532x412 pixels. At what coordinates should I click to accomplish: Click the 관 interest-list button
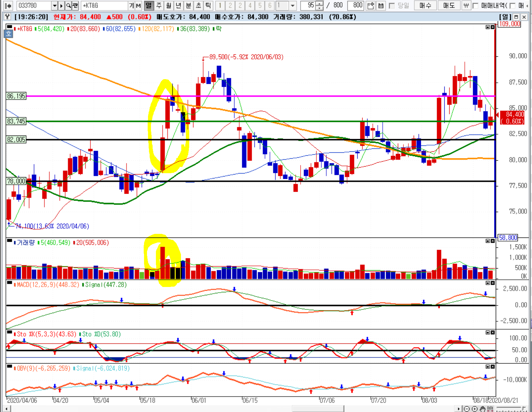(75, 6)
